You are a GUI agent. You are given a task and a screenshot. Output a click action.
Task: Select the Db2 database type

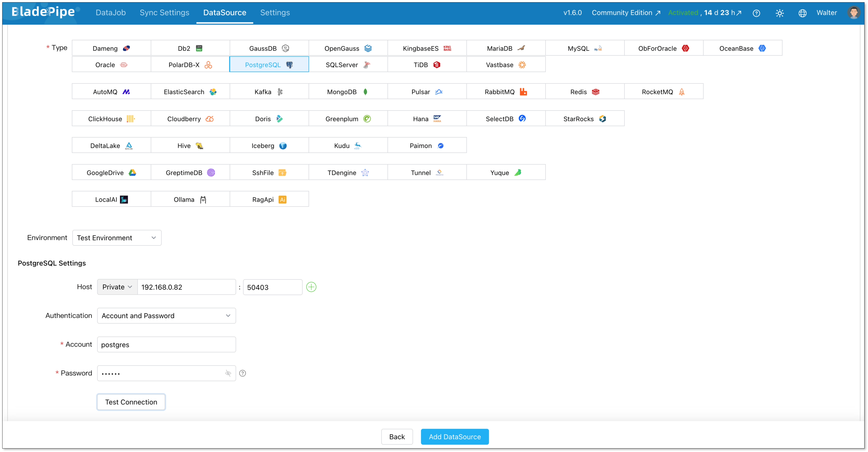pos(190,48)
